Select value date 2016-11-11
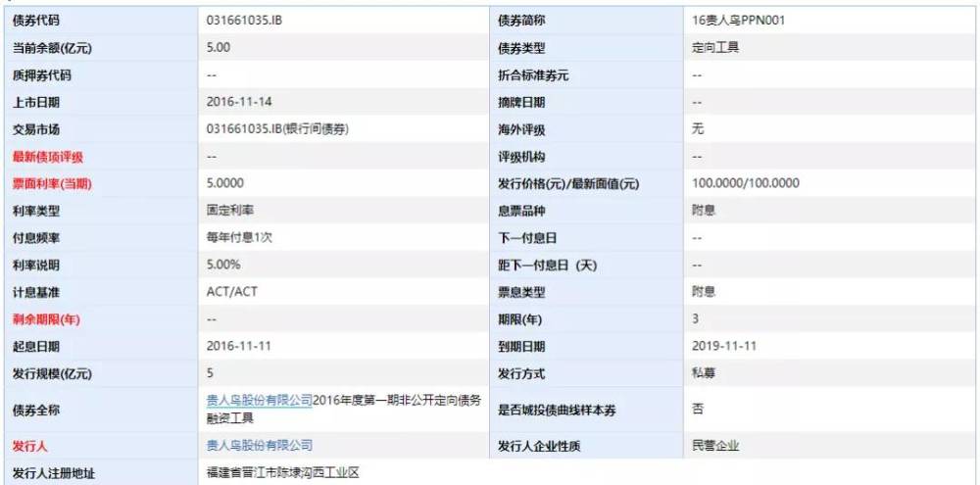980x485 pixels. click(239, 346)
